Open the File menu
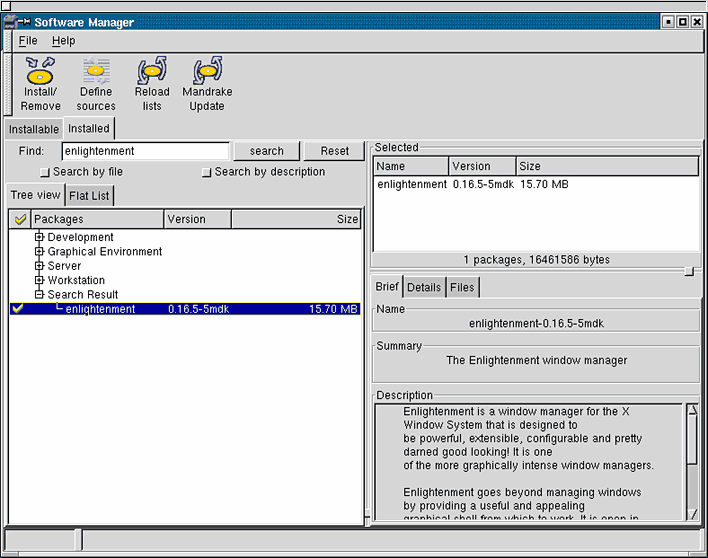The height and width of the screenshot is (558, 708). pyautogui.click(x=28, y=41)
